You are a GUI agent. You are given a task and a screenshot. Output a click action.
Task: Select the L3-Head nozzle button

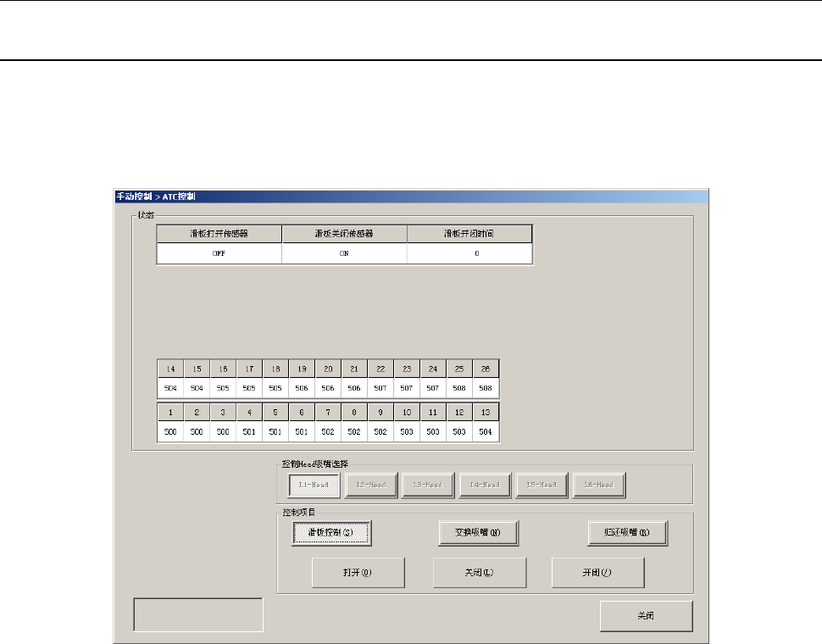pos(428,486)
